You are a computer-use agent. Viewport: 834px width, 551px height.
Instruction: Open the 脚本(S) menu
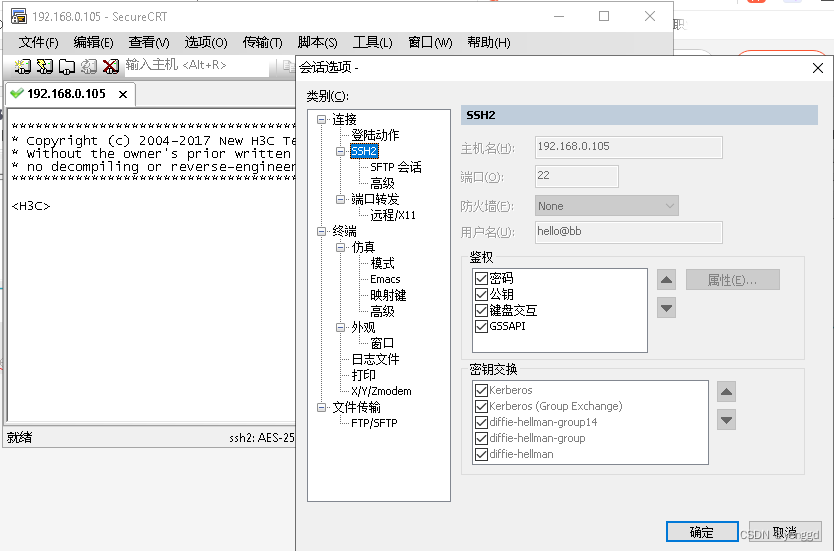[x=318, y=43]
